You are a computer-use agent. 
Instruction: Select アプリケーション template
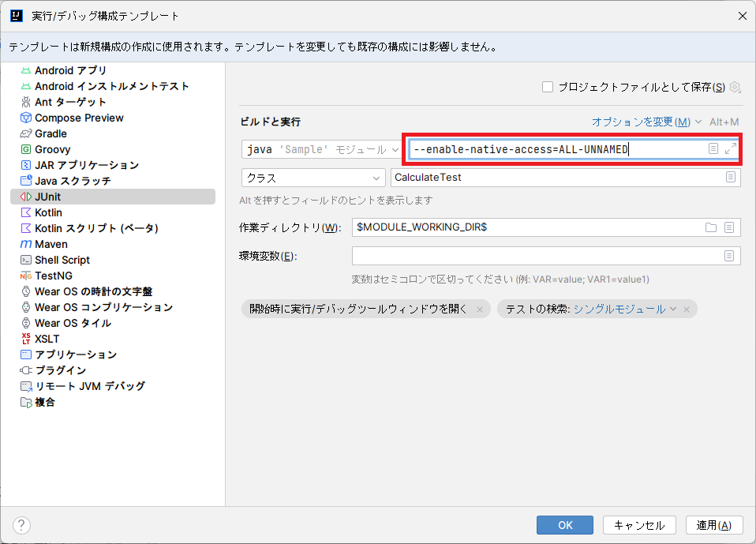click(x=113, y=355)
